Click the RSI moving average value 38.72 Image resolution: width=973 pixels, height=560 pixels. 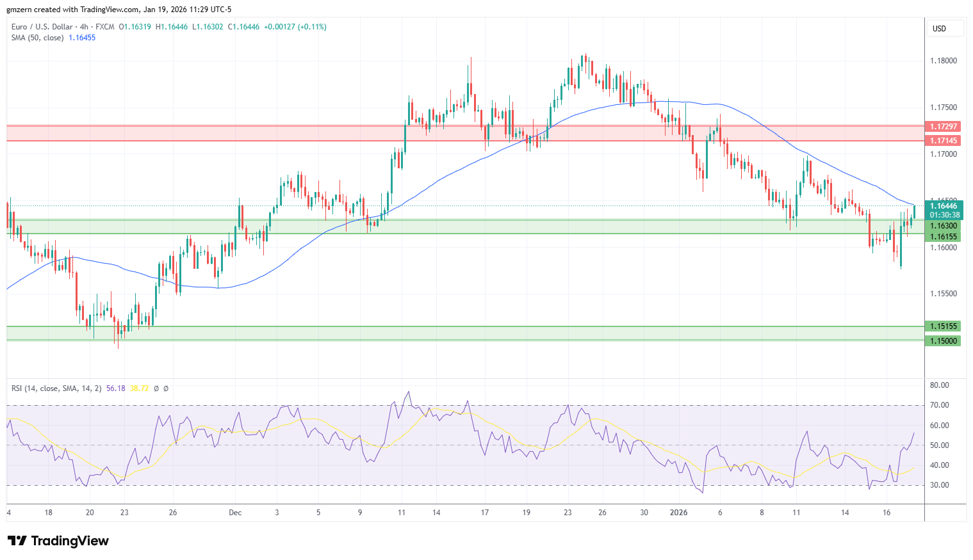click(139, 388)
